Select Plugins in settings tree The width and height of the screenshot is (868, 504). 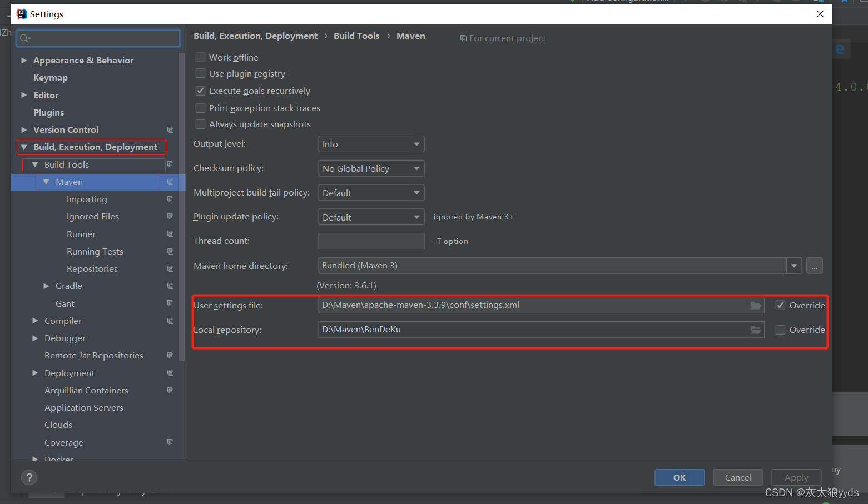pos(49,112)
